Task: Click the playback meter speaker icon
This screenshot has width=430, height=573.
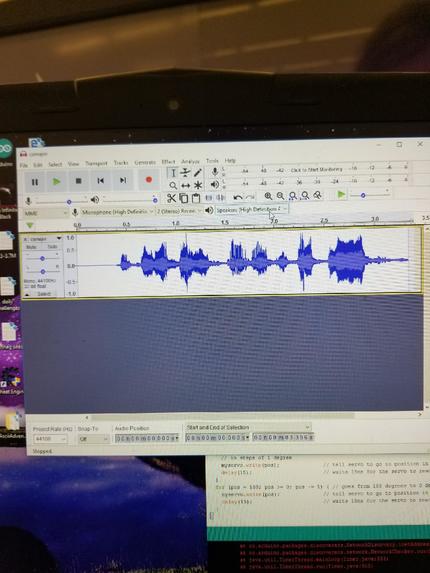Action: click(215, 185)
